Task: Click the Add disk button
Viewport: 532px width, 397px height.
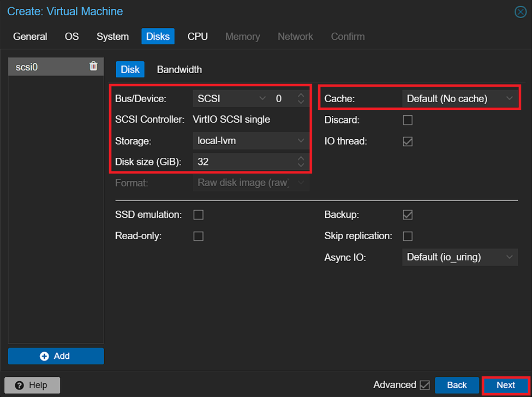Action: point(56,356)
